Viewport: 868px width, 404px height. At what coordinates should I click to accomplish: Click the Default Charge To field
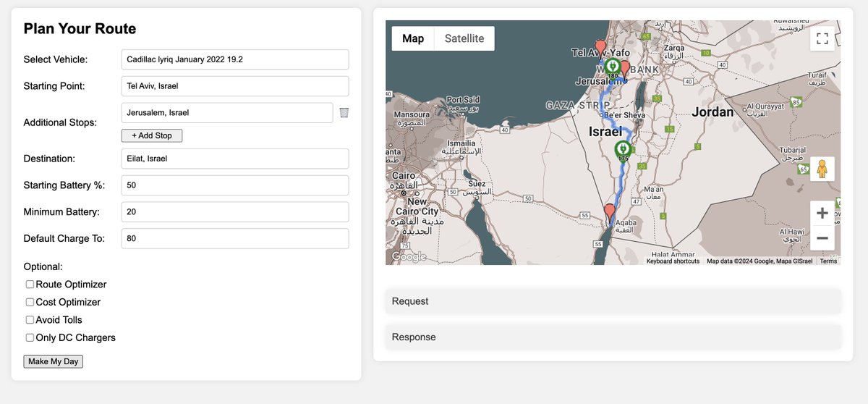coord(235,239)
